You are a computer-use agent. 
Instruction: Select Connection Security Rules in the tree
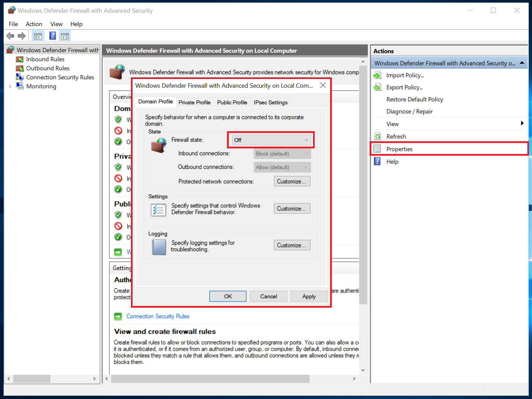[60, 77]
